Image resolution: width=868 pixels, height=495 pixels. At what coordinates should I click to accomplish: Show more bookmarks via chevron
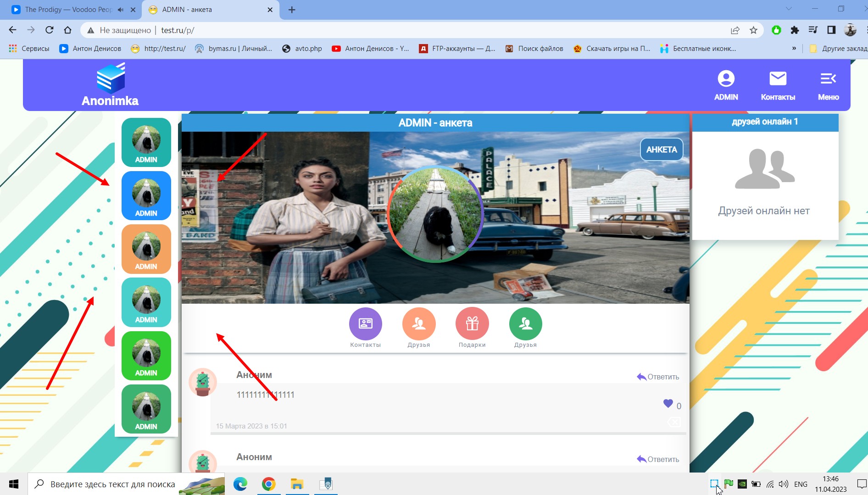pyautogui.click(x=794, y=48)
